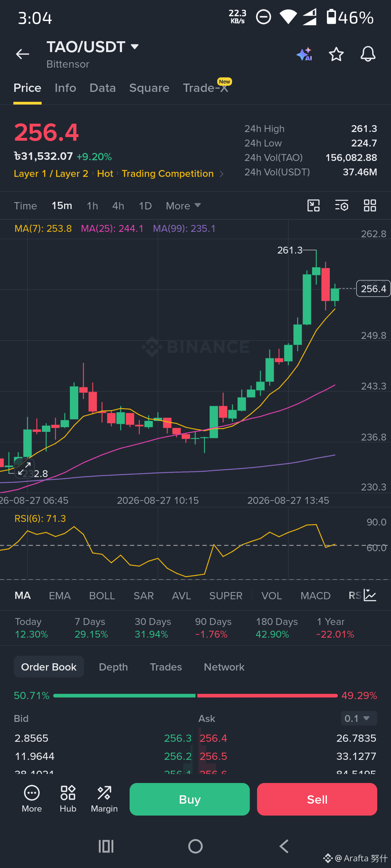This screenshot has height=868, width=391.
Task: Open chart settings list icon
Action: click(x=342, y=205)
